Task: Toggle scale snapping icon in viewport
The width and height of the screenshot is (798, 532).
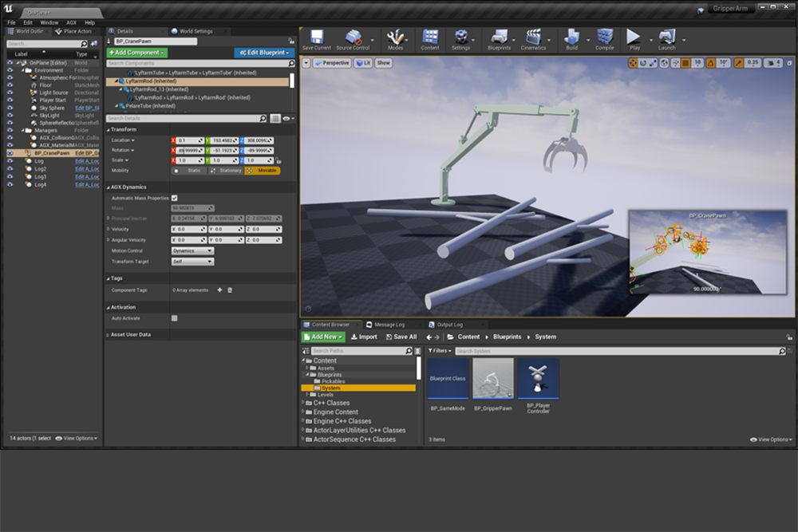Action: pos(738,63)
